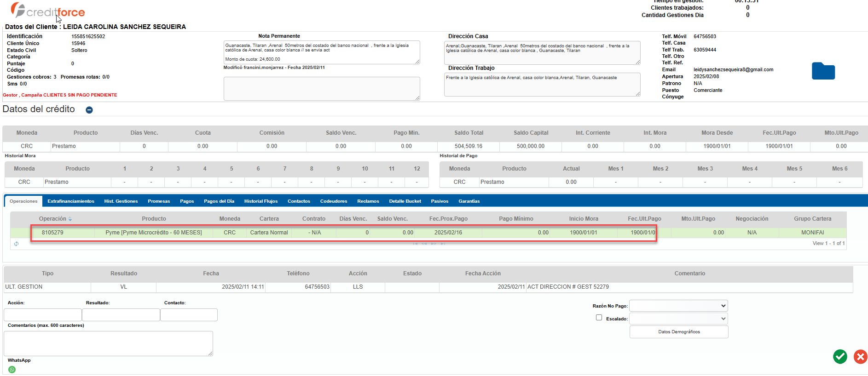
Task: Select operation number 8105279
Action: [52, 233]
